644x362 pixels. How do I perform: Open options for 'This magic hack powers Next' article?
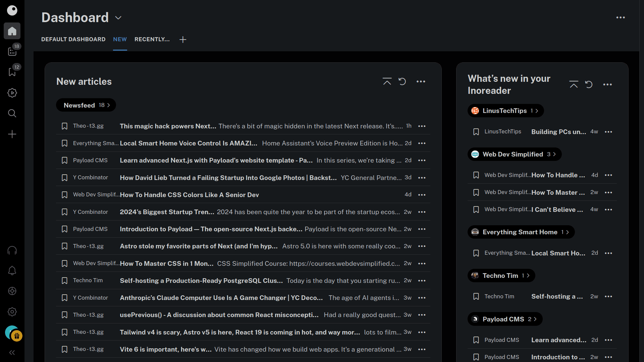(422, 126)
